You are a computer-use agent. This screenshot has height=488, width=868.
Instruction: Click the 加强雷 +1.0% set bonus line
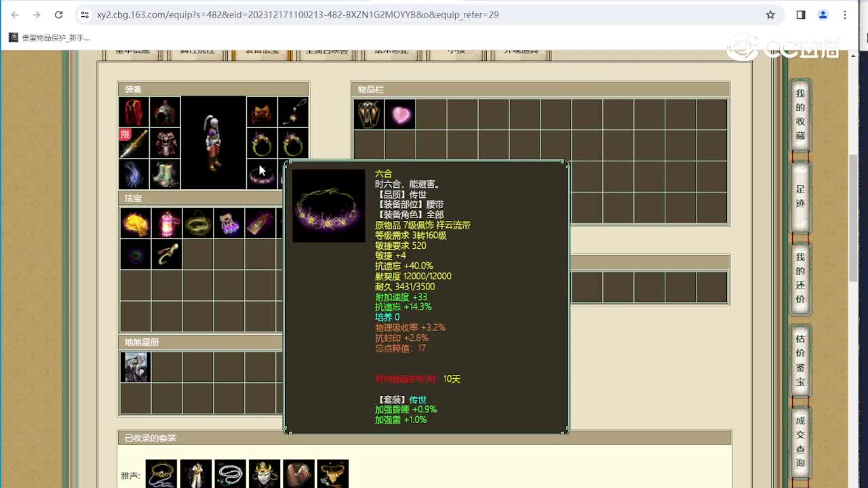[x=401, y=420]
